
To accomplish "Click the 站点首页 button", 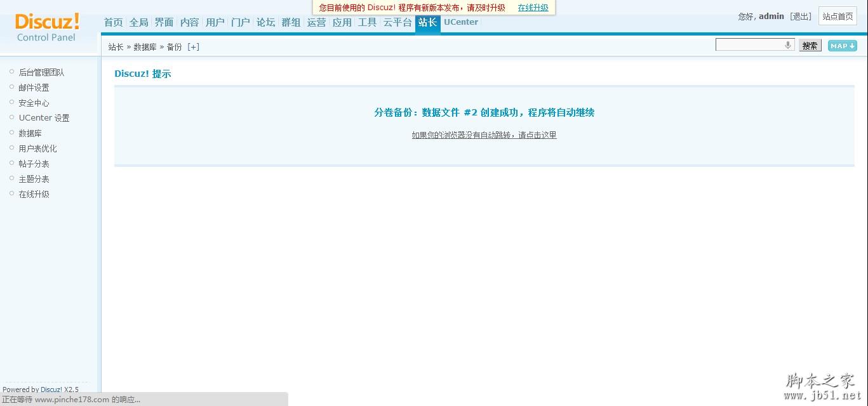I will pyautogui.click(x=838, y=16).
